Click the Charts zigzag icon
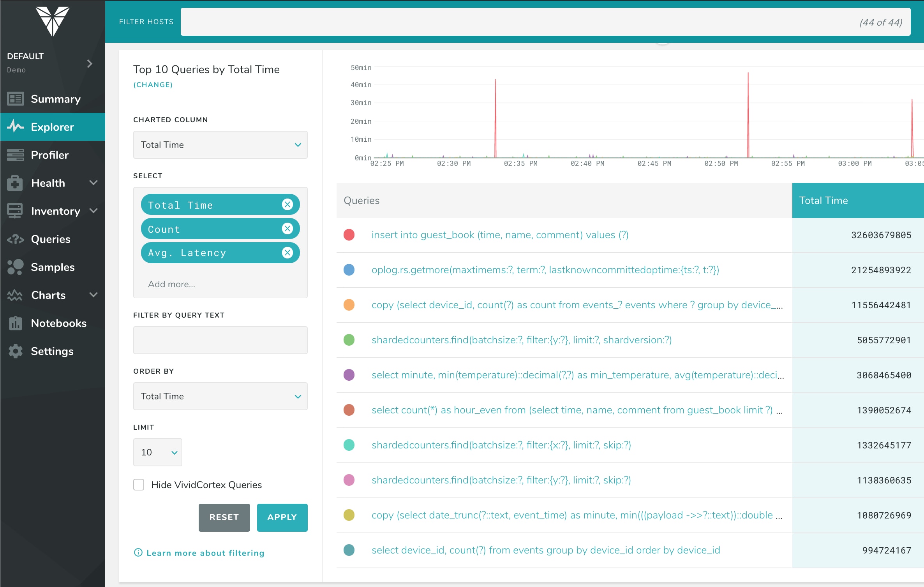Image resolution: width=924 pixels, height=587 pixels. 15,295
